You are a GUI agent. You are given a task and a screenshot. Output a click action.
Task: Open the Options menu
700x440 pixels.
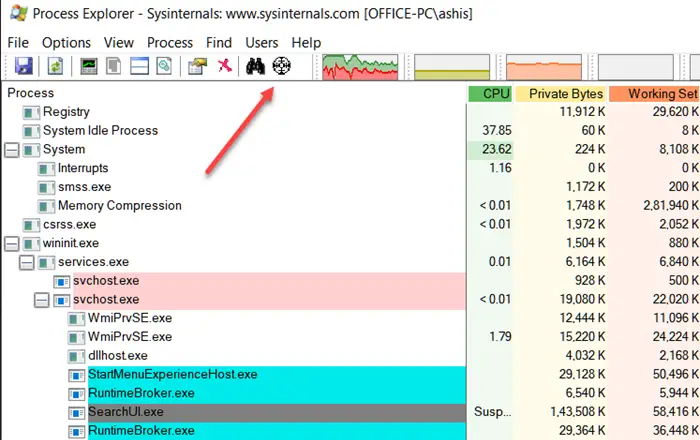pos(66,42)
